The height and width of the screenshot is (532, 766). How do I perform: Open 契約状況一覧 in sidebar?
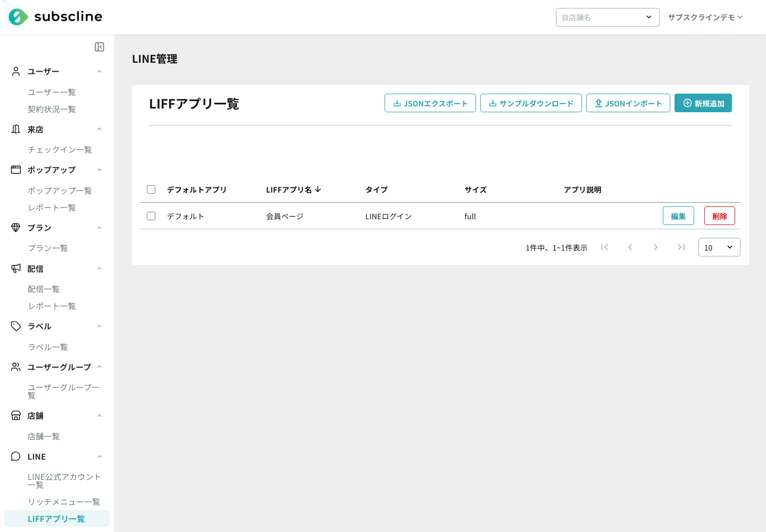click(x=52, y=109)
